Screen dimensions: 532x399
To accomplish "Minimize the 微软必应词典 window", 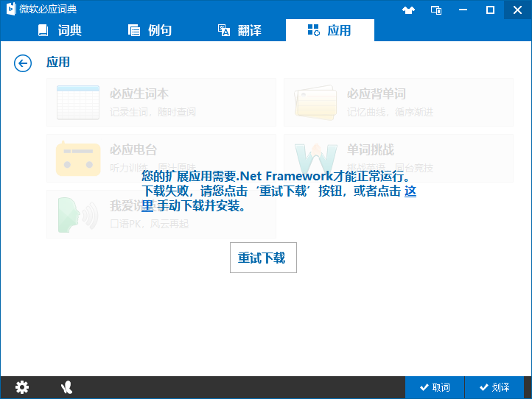I will click(463, 10).
